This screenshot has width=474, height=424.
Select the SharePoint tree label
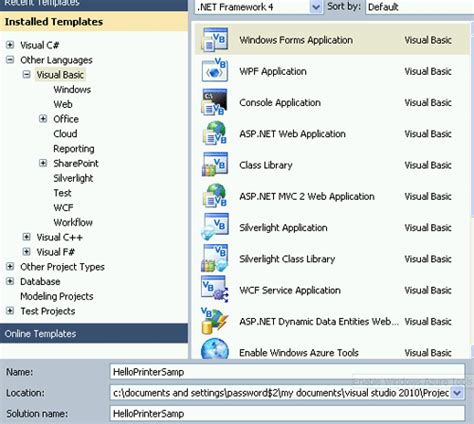(x=76, y=163)
